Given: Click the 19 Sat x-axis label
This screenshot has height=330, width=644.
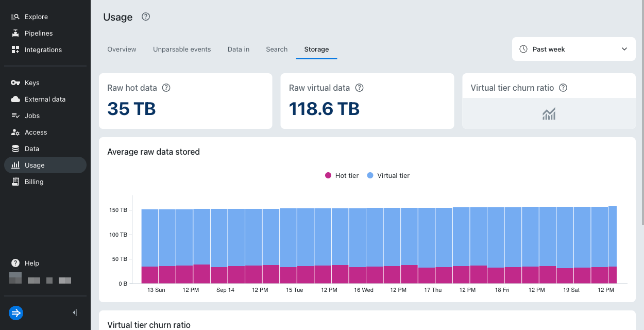Looking at the screenshot, I should tap(571, 290).
